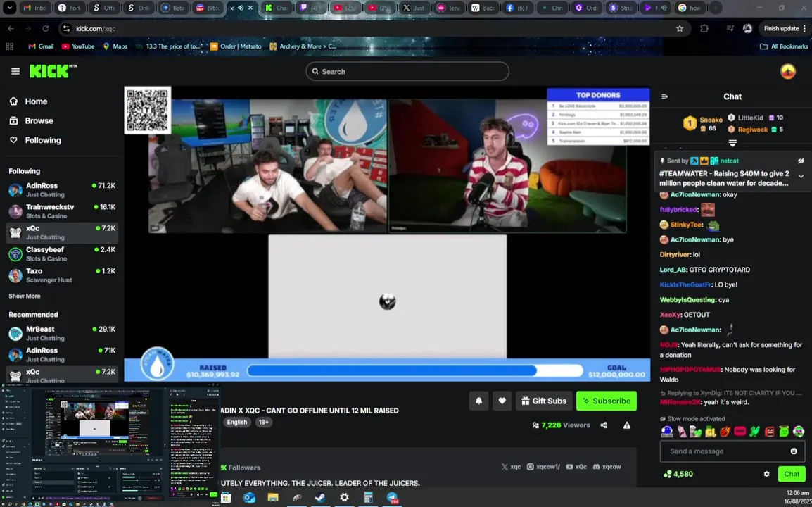Image resolution: width=812 pixels, height=507 pixels.
Task: Click the Kick logo
Action: [53, 71]
